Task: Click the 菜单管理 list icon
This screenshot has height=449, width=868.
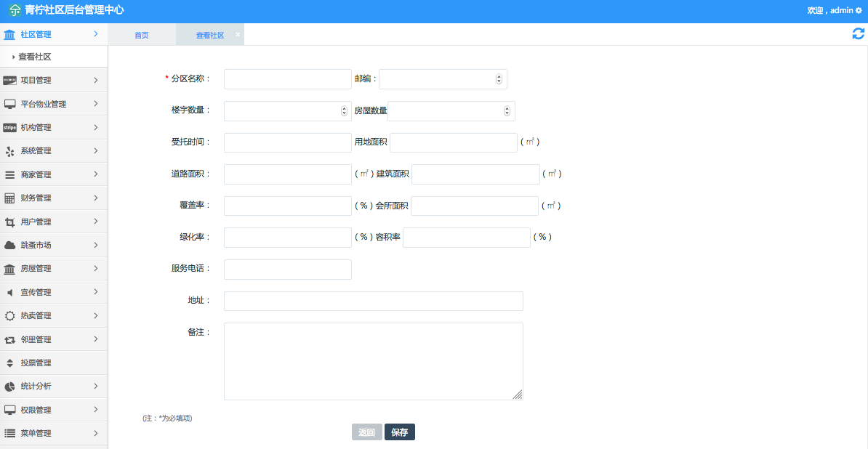Action: [x=9, y=434]
